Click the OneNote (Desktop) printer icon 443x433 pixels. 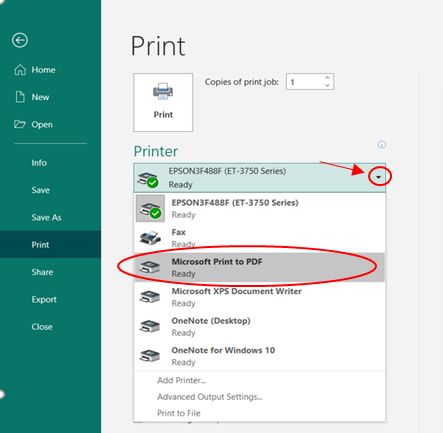(150, 326)
